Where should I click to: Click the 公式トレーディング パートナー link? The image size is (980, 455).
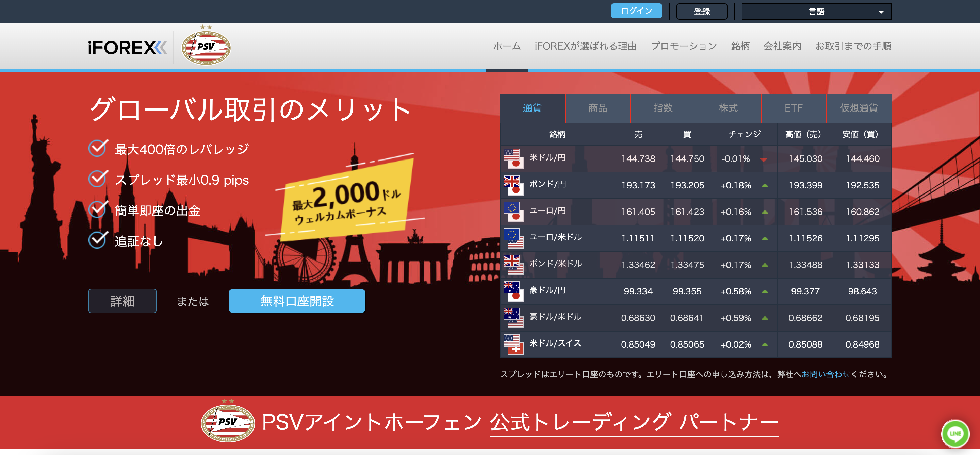click(634, 423)
